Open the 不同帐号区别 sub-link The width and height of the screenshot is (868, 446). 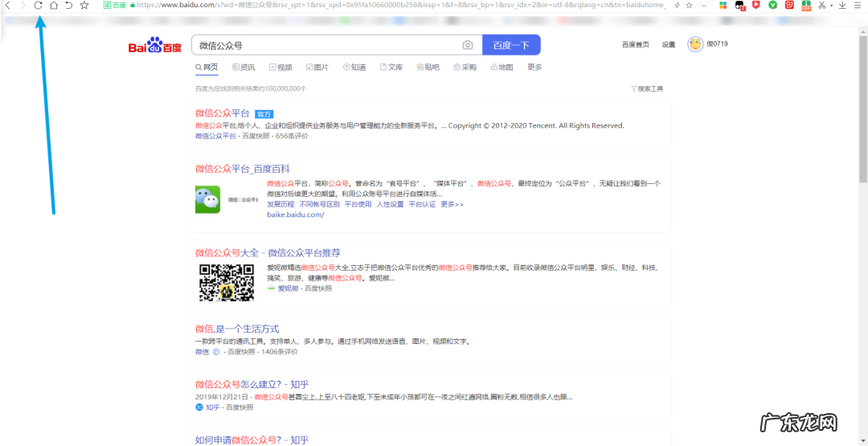(x=320, y=204)
